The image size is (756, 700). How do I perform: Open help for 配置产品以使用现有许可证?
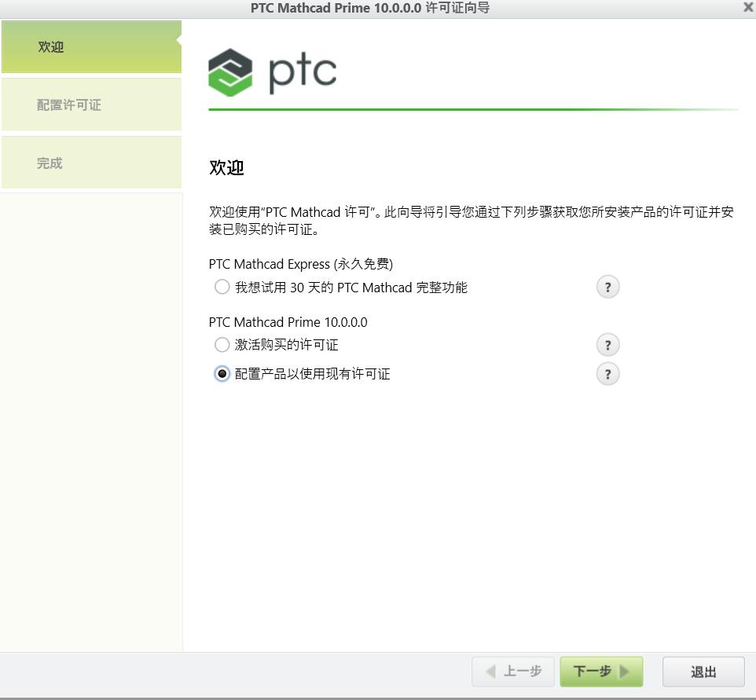point(607,374)
